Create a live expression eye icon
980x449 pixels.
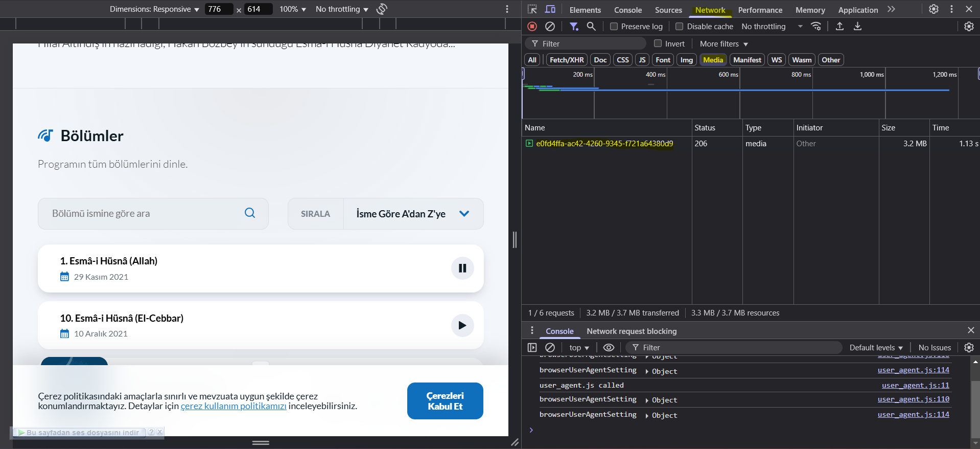pyautogui.click(x=609, y=347)
